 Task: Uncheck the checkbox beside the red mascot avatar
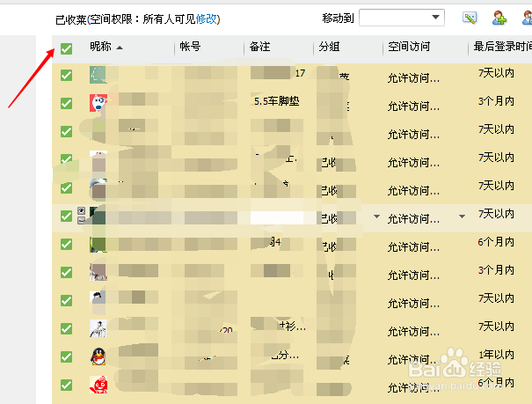[x=66, y=385]
